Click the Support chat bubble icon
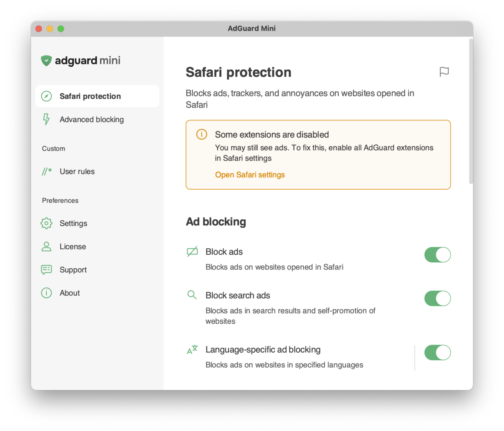The image size is (504, 431). (46, 269)
